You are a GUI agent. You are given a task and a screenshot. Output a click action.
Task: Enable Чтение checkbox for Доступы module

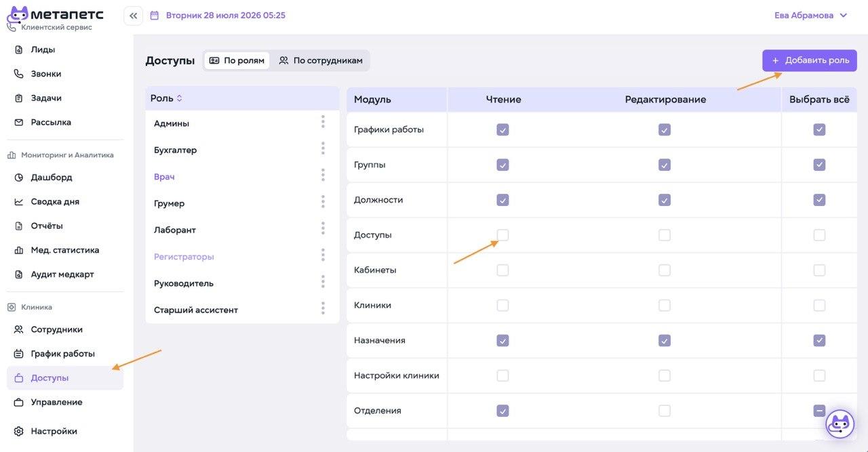(x=502, y=235)
